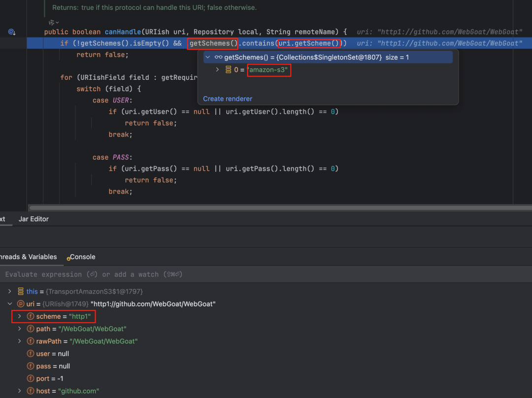This screenshot has height=398, width=532.
Task: Click the Console tab's small status icon
Action: [68, 259]
